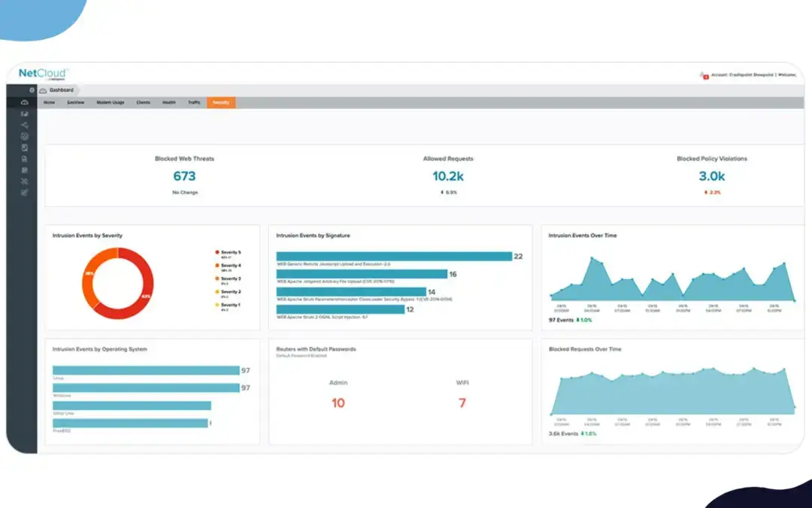Open the GeoView tab

pos(75,102)
